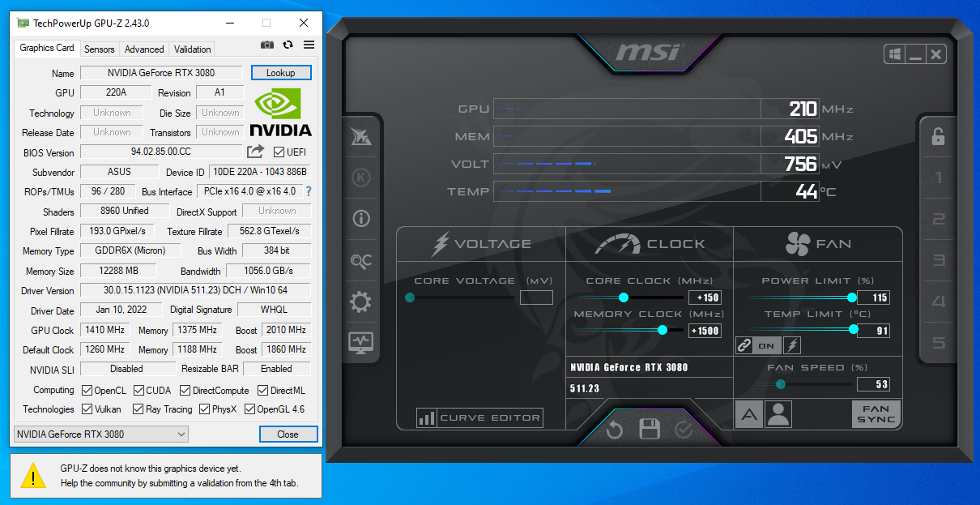Toggle the UEFI checkbox
The width and height of the screenshot is (980, 505).
coord(279,152)
